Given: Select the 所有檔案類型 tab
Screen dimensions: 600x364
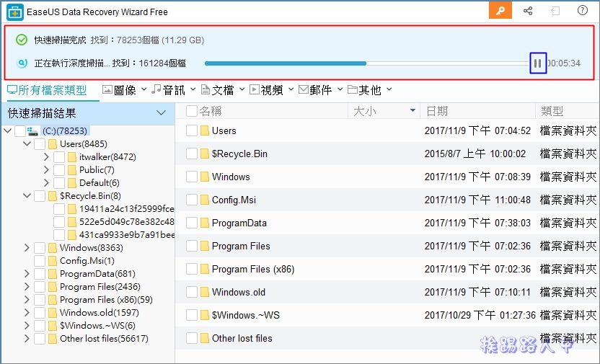Looking at the screenshot, I should 47,90.
